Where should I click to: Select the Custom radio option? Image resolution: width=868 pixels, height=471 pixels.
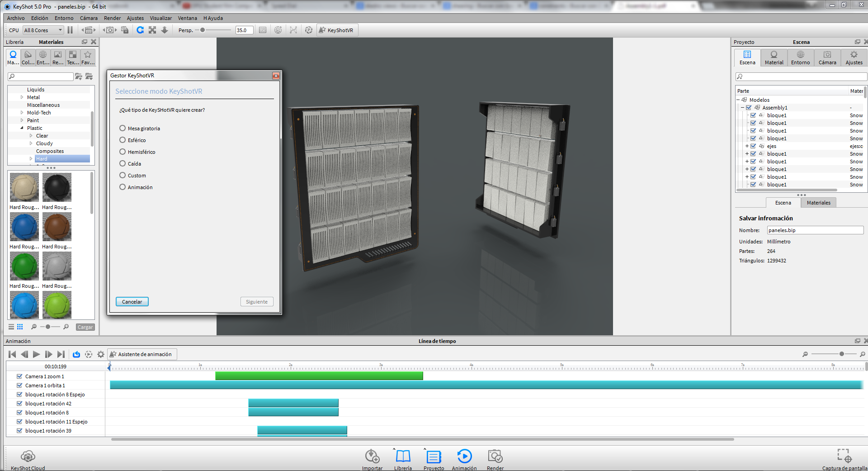tap(123, 175)
